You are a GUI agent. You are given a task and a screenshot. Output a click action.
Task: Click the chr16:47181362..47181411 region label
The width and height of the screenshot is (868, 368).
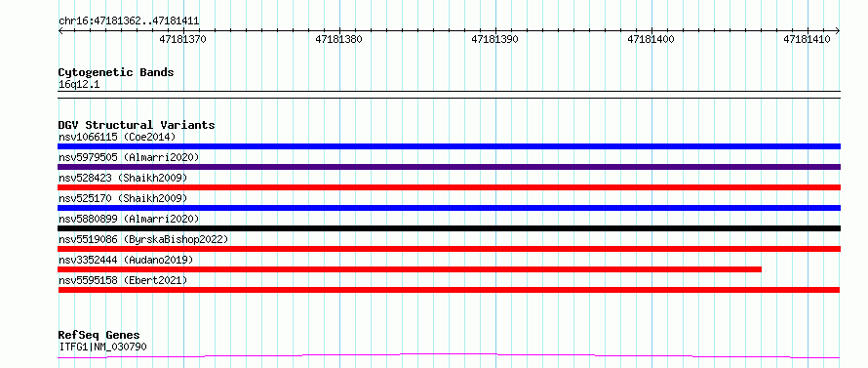coord(129,21)
